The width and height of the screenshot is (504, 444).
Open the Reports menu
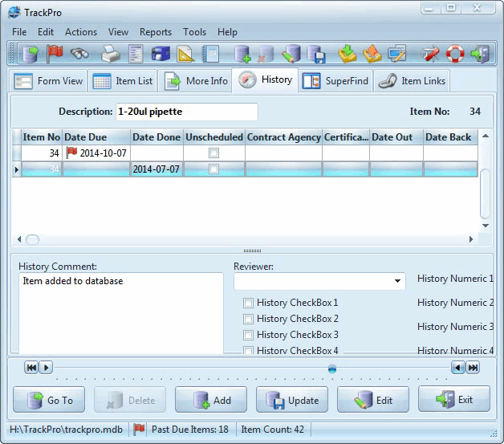pos(156,32)
